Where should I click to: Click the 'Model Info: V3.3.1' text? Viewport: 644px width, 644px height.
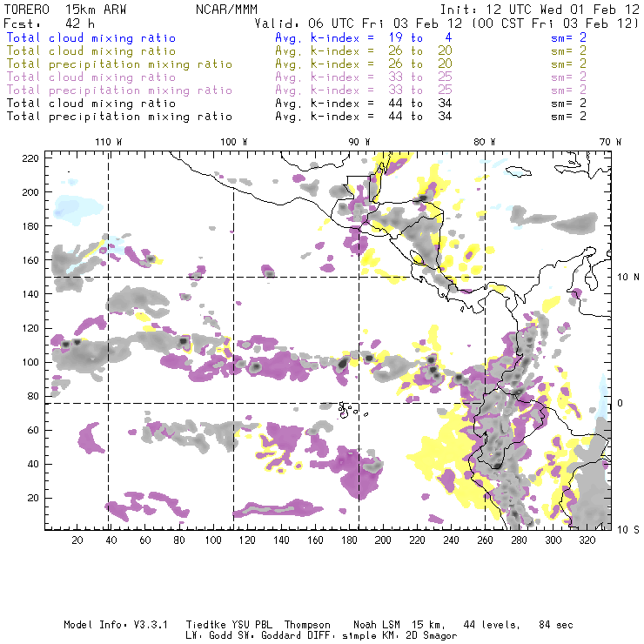point(116,625)
